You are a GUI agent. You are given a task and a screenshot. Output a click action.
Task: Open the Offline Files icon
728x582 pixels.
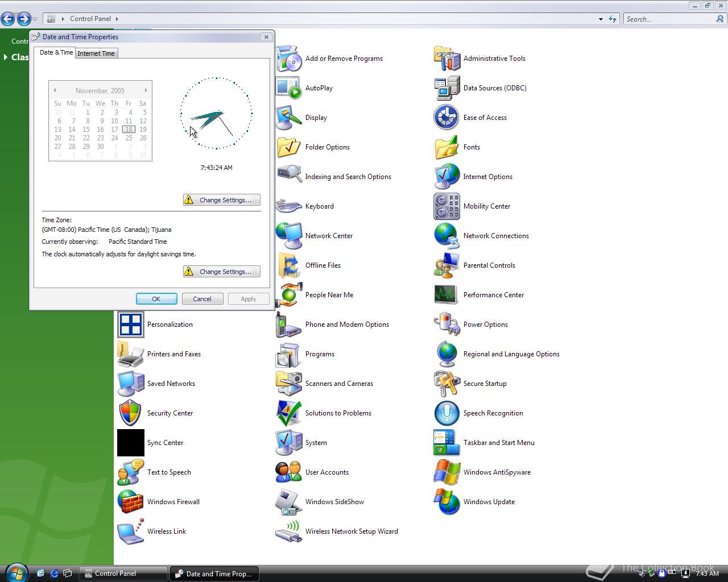click(289, 265)
